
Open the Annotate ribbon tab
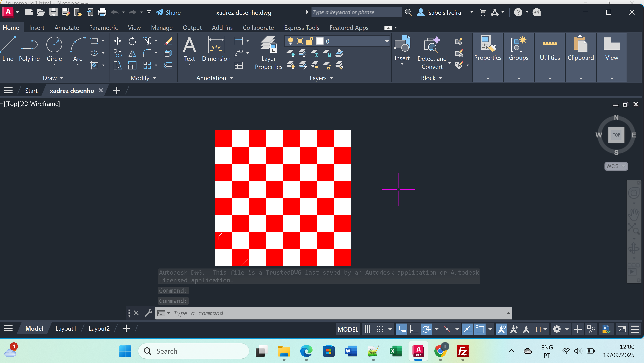[67, 27]
